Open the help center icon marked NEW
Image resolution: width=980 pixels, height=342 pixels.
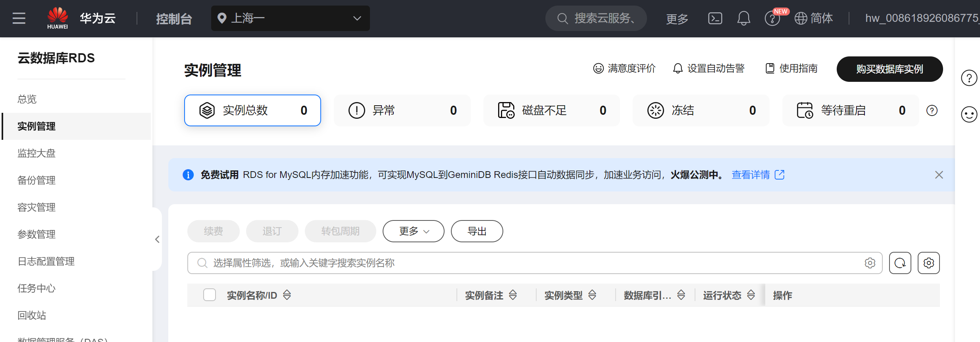tap(772, 18)
